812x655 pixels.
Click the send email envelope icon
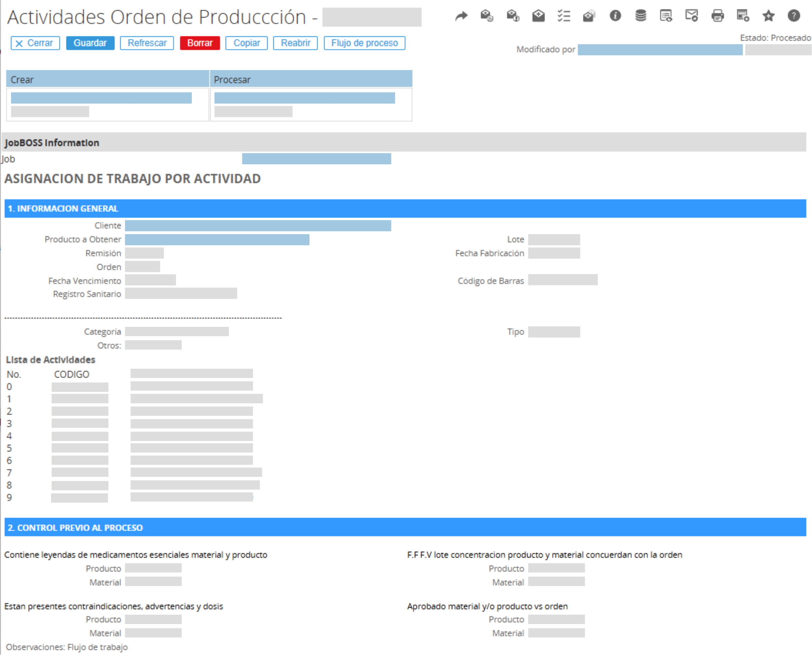[x=691, y=16]
